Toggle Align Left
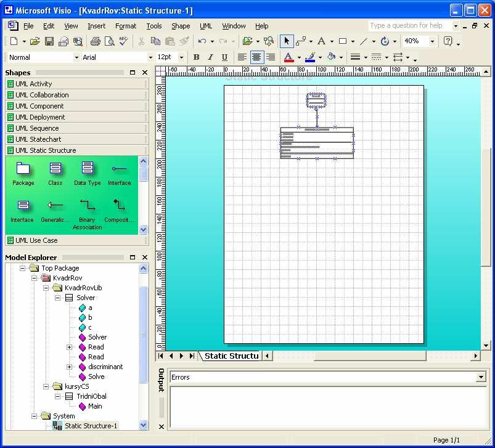Screen dimensions: 495x448 coord(242,57)
